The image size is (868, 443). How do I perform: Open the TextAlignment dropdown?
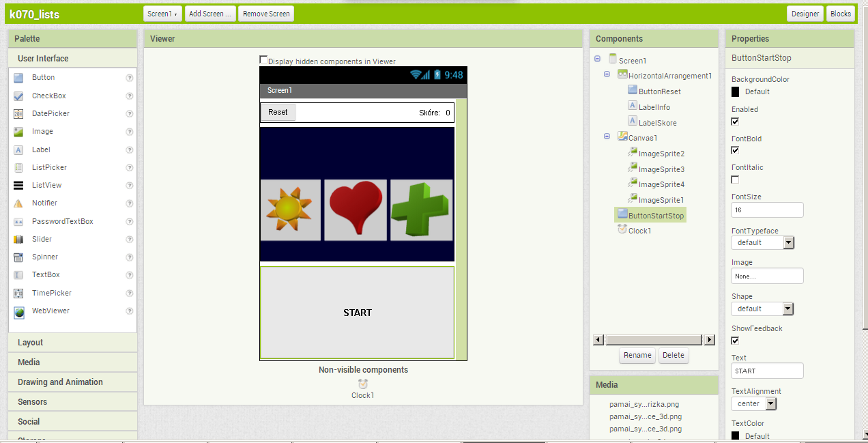[754, 403]
